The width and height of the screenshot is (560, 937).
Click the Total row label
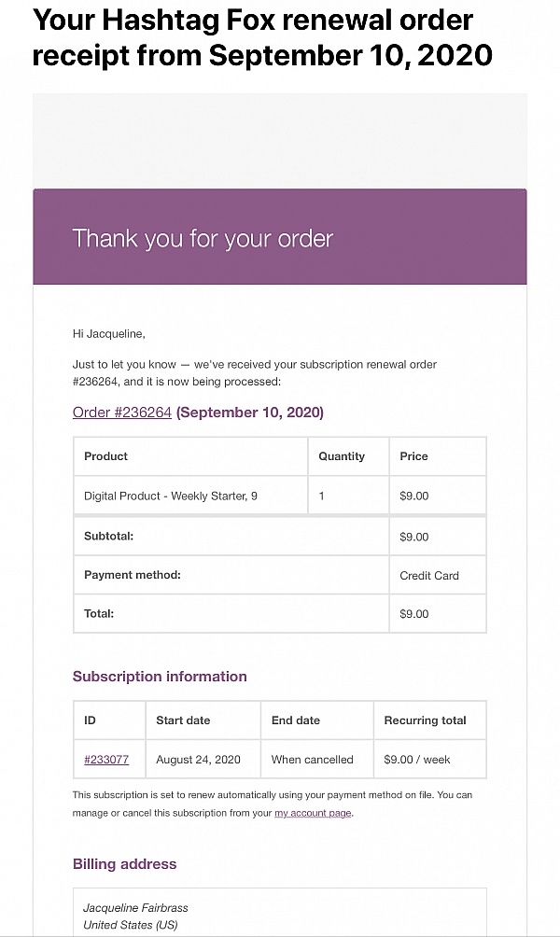pyautogui.click(x=99, y=614)
